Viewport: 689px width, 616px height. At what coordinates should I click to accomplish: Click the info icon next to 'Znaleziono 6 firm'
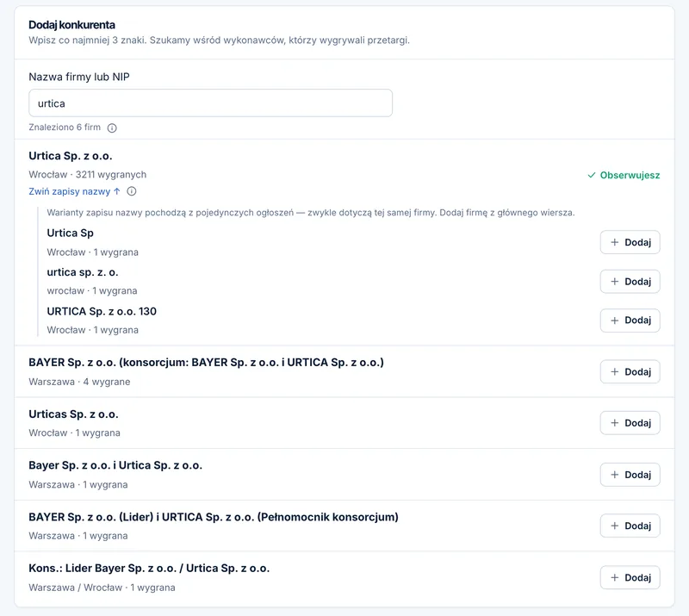[112, 128]
